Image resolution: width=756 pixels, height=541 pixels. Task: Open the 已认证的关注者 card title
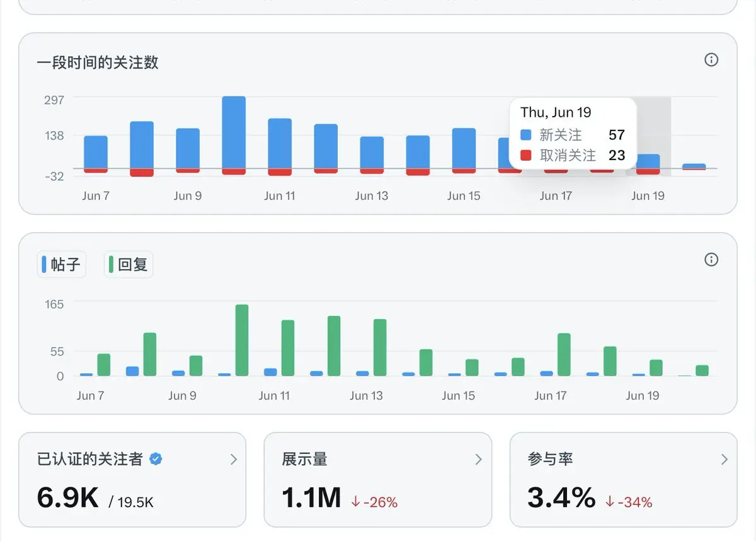pos(90,460)
